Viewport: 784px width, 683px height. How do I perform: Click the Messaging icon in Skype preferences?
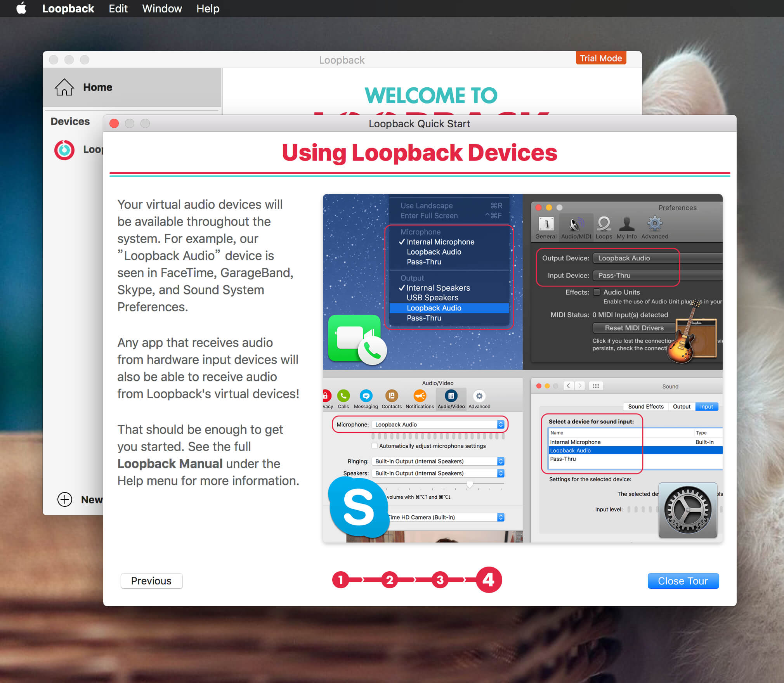(x=366, y=399)
